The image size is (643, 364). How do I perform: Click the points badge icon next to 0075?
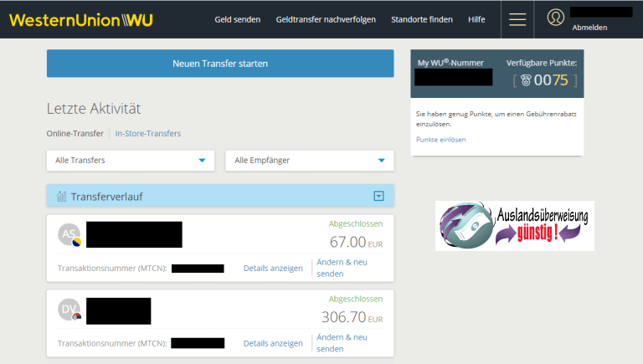(x=526, y=80)
